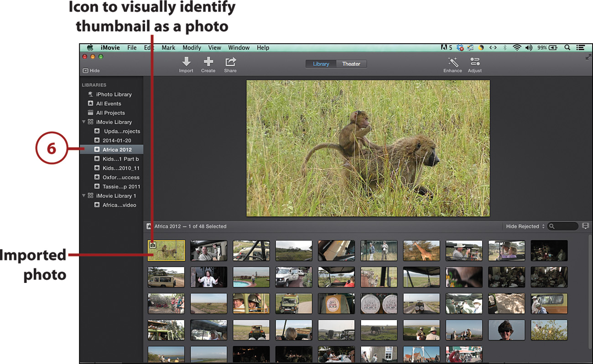Click the iMovie Library grid icon
Viewport: 593px width, 364px height.
coord(90,122)
